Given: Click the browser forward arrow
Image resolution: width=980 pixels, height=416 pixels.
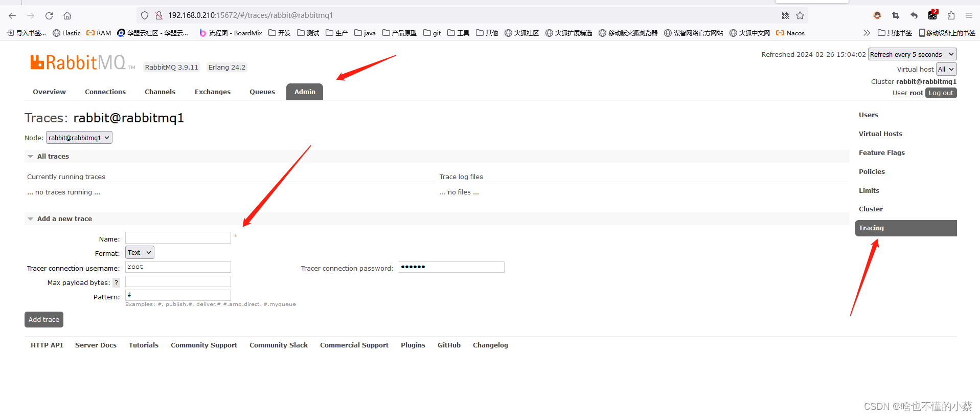Looking at the screenshot, I should point(31,15).
